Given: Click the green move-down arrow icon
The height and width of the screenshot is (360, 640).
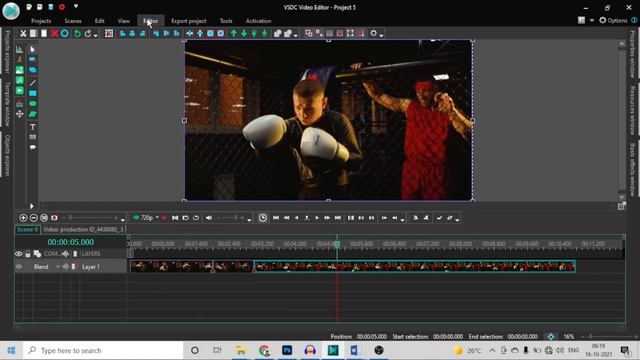Looking at the screenshot, I should click(x=244, y=33).
